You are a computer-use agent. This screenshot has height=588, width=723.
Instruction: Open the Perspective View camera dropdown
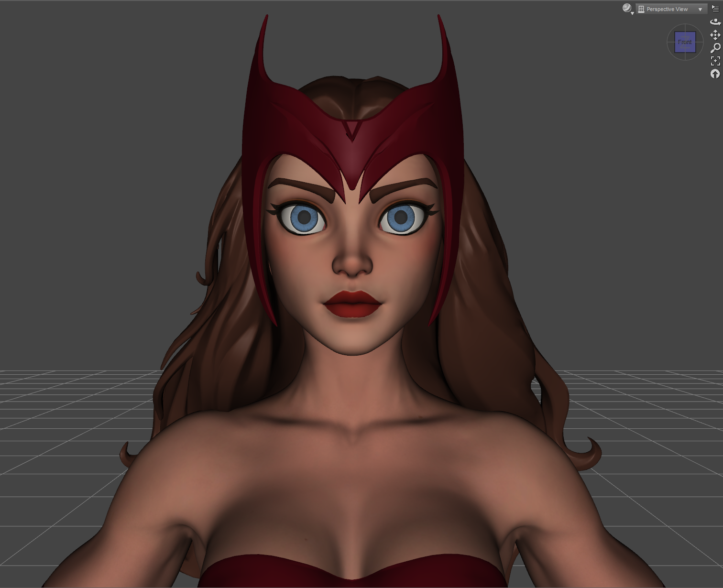pos(671,9)
